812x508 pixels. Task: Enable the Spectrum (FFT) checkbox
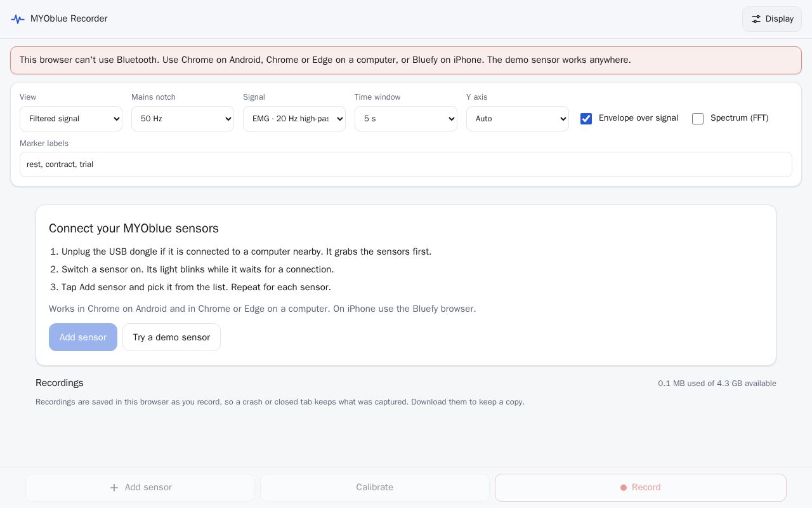(698, 119)
